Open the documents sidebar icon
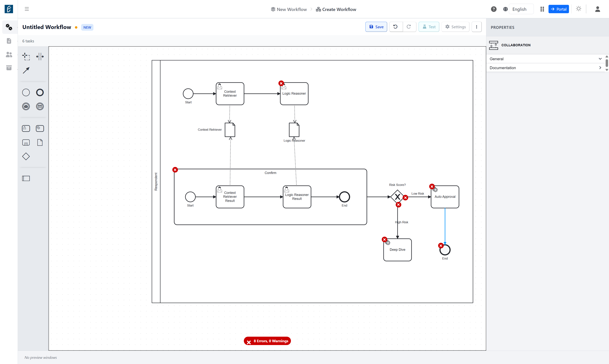Viewport: 609px width, 364px height. click(x=9, y=41)
